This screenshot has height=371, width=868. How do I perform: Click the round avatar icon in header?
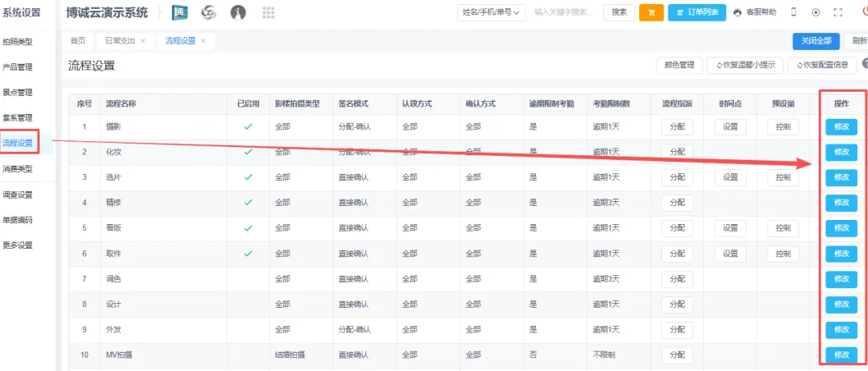pos(238,12)
